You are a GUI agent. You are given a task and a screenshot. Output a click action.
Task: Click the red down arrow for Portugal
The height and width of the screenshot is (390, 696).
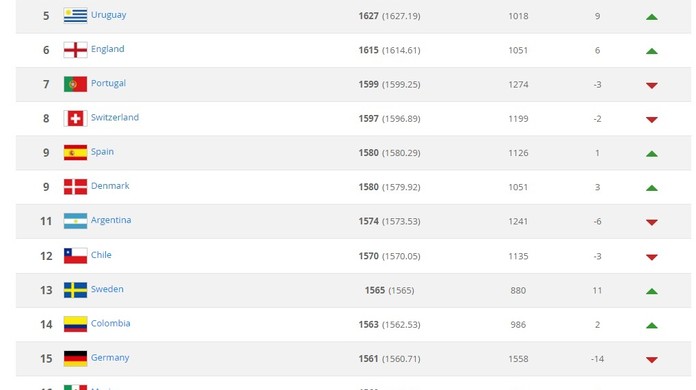tap(652, 85)
